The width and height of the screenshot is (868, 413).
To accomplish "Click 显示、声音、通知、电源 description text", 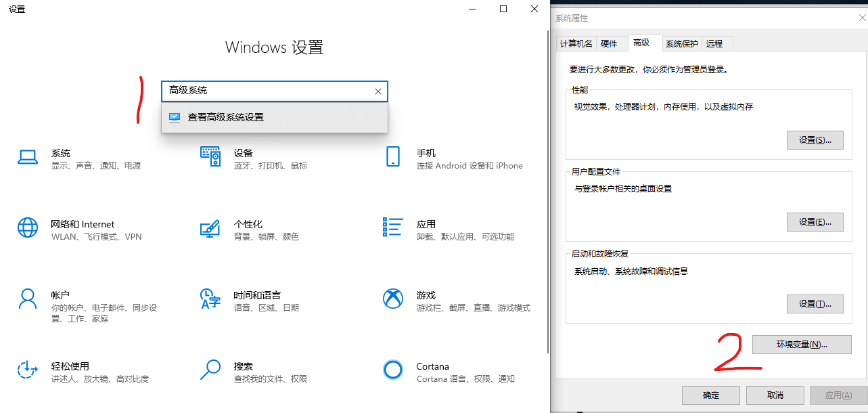I will [96, 166].
